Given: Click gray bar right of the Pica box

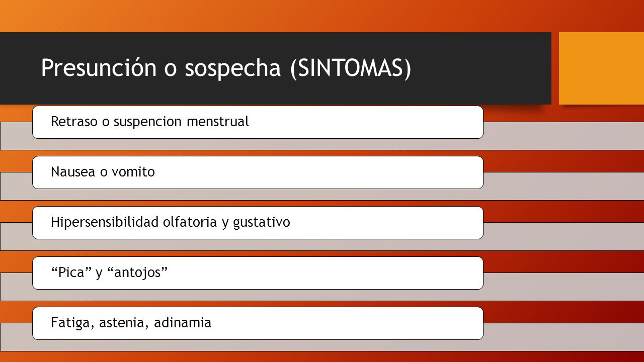Looking at the screenshot, I should tap(563, 287).
